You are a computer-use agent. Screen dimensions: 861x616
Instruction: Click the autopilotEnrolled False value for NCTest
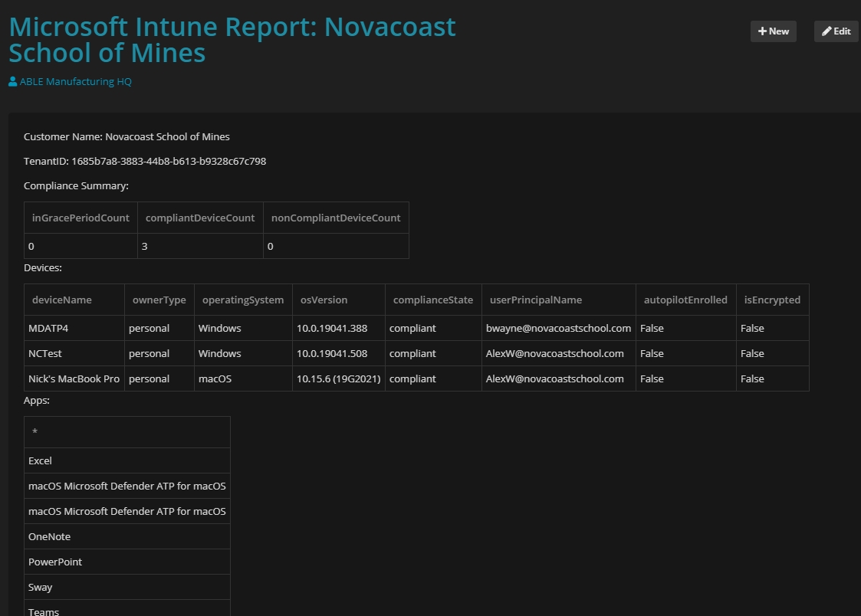click(x=686, y=353)
